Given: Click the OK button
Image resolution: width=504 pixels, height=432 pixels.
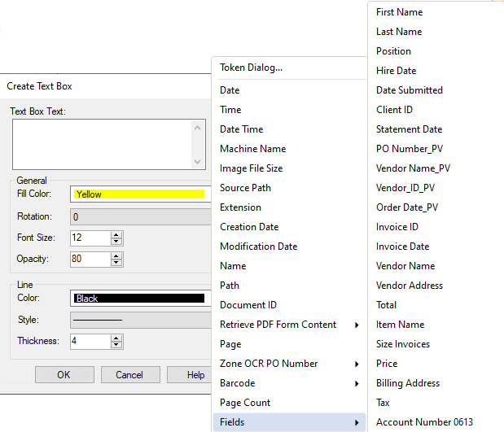Looking at the screenshot, I should [64, 375].
